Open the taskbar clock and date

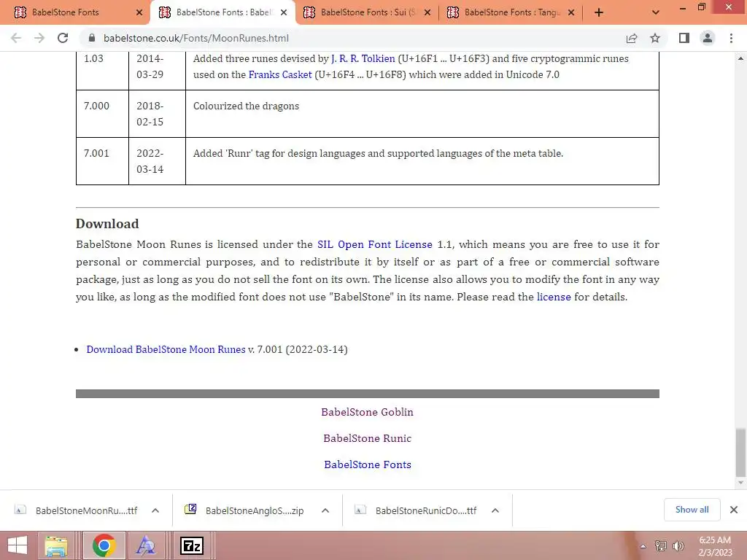point(715,546)
